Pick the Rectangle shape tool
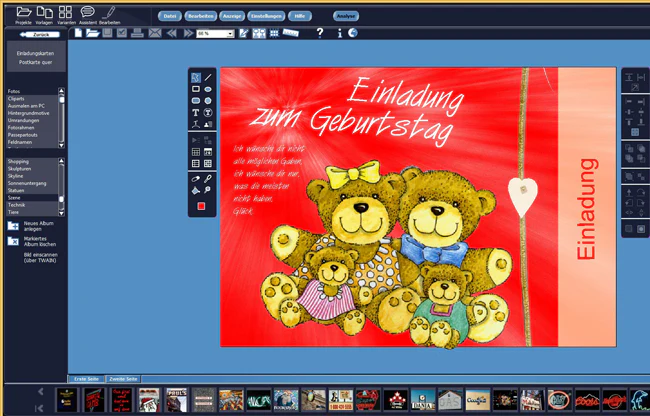 tap(196, 89)
